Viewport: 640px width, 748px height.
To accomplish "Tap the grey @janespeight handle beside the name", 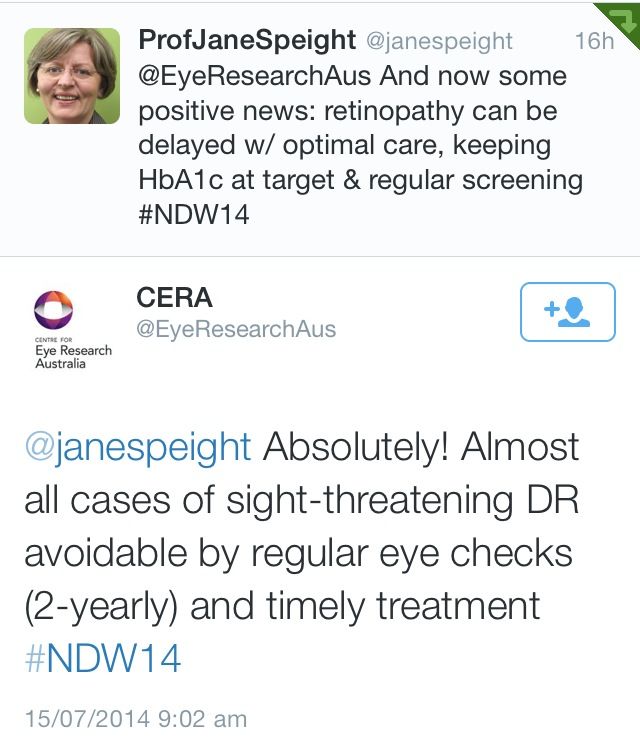I will (x=439, y=42).
